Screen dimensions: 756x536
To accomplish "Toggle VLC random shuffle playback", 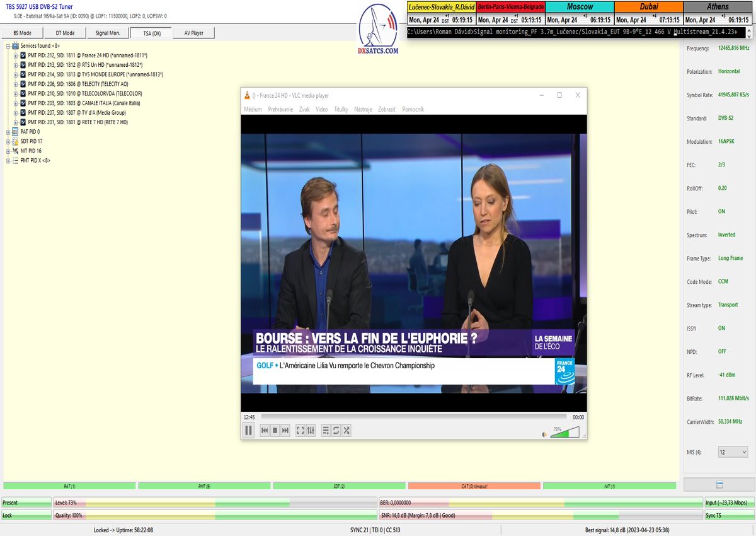I will 346,431.
